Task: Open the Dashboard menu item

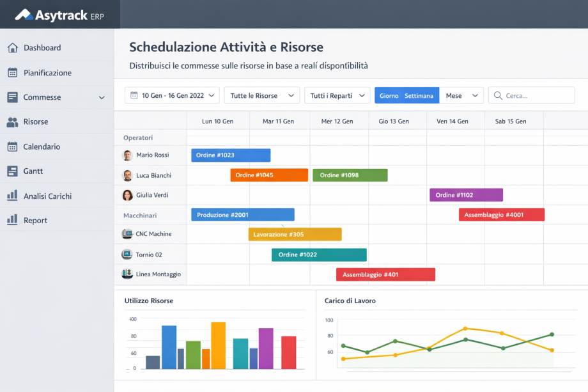Action: coord(57,47)
